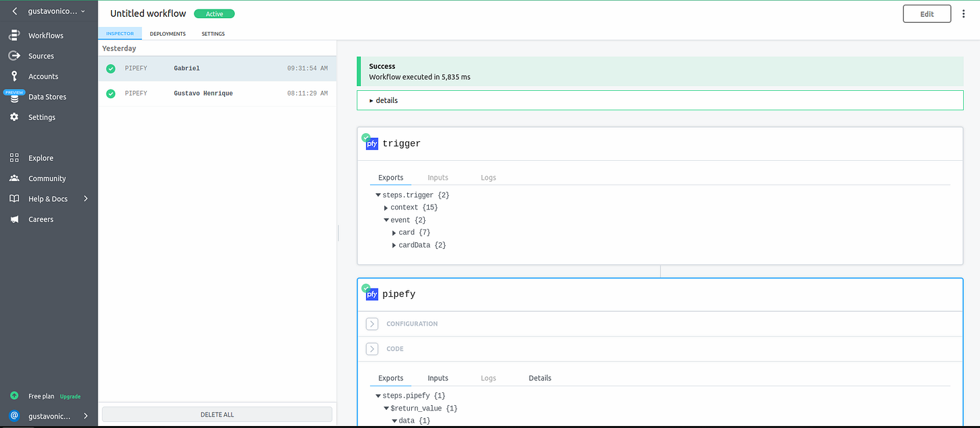Viewport: 980px width, 428px height.
Task: Click the Pipefy icon on the trigger step
Action: click(x=372, y=143)
